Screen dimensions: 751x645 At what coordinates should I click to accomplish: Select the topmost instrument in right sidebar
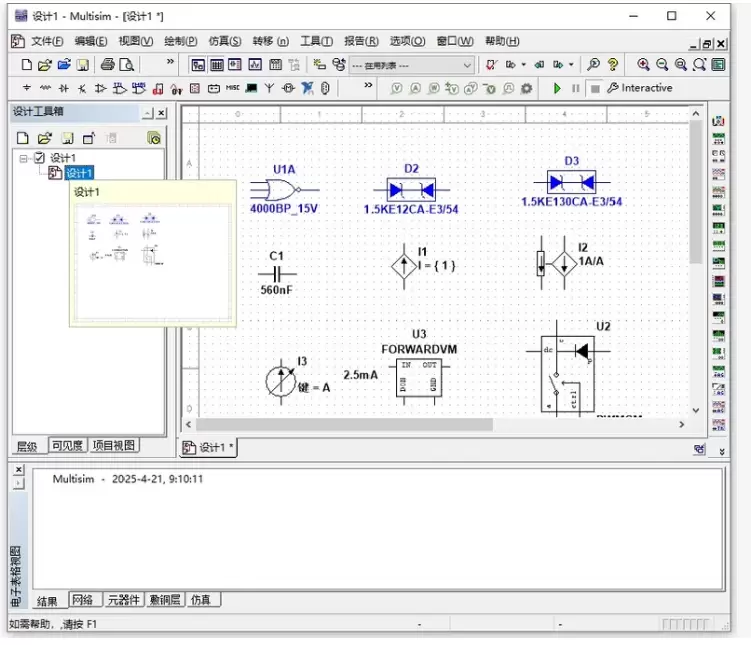click(718, 121)
